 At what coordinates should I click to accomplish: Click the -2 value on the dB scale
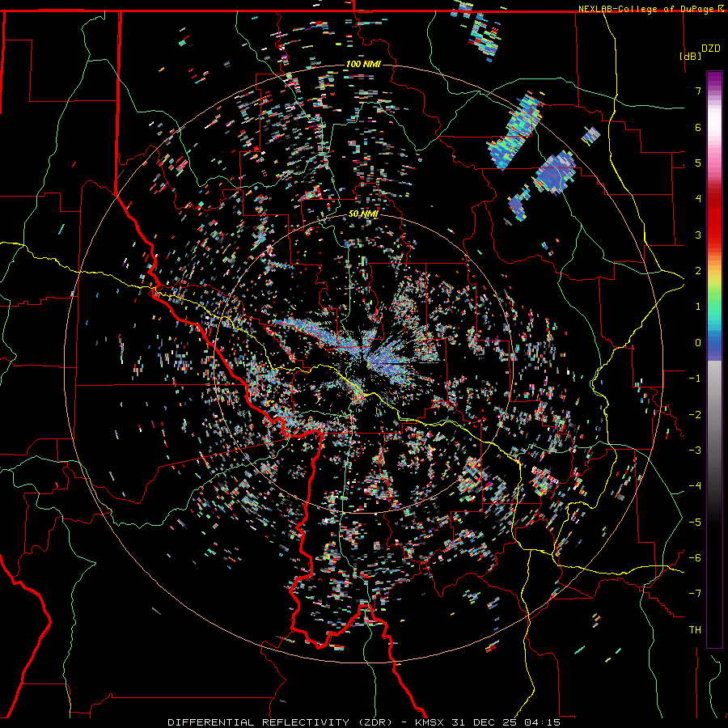click(x=695, y=415)
